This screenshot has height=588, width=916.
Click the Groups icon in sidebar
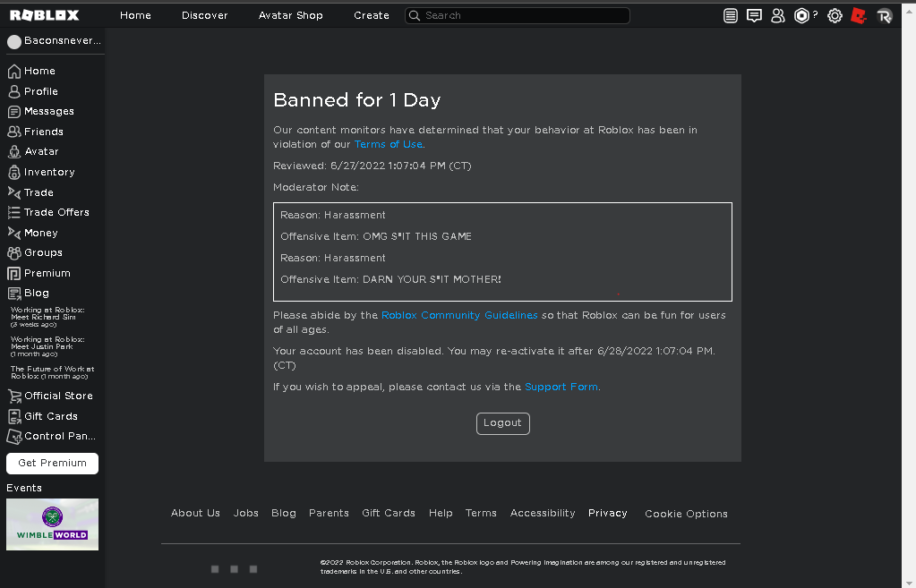click(x=14, y=253)
